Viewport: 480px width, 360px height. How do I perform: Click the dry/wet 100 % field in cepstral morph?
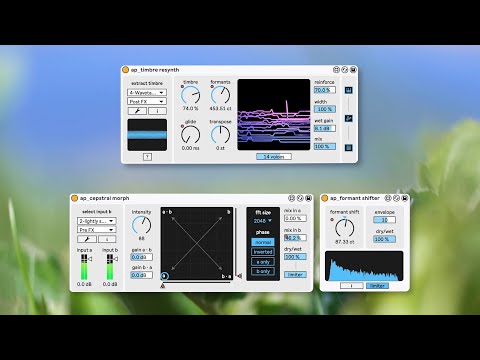(x=295, y=257)
